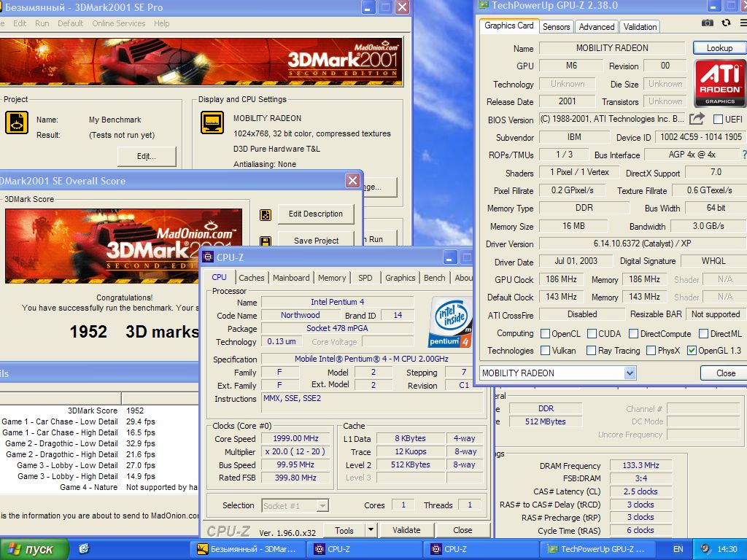The height and width of the screenshot is (560, 747).
Task: Click the GPU-Z refresh icon
Action: [727, 23]
